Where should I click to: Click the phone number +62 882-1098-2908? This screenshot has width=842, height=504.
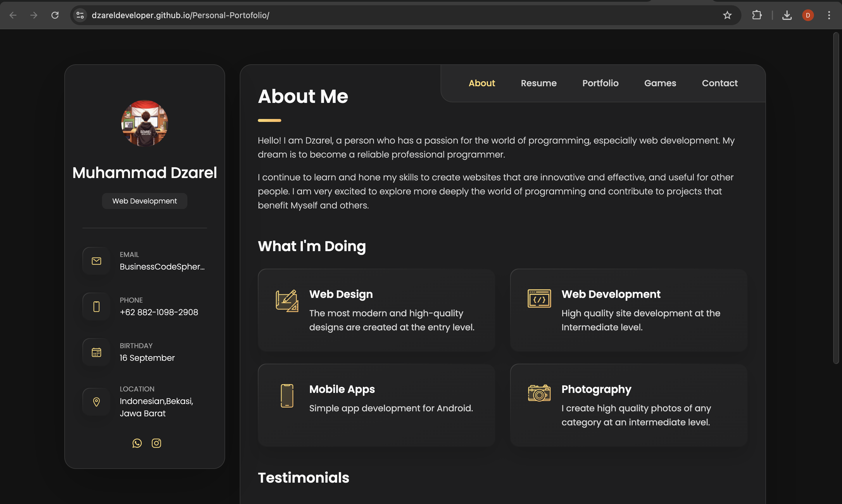click(x=159, y=312)
